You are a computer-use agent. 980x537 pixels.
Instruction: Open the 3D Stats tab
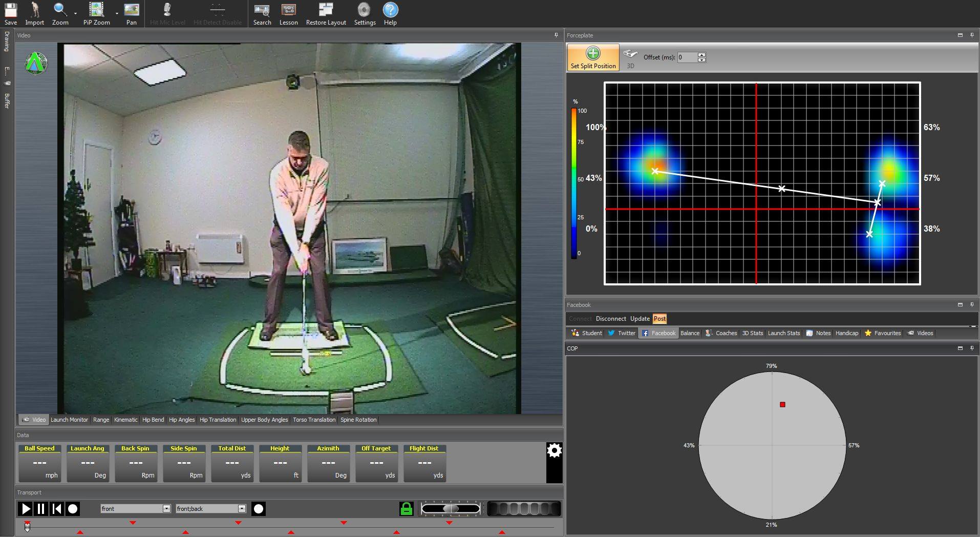(x=752, y=333)
